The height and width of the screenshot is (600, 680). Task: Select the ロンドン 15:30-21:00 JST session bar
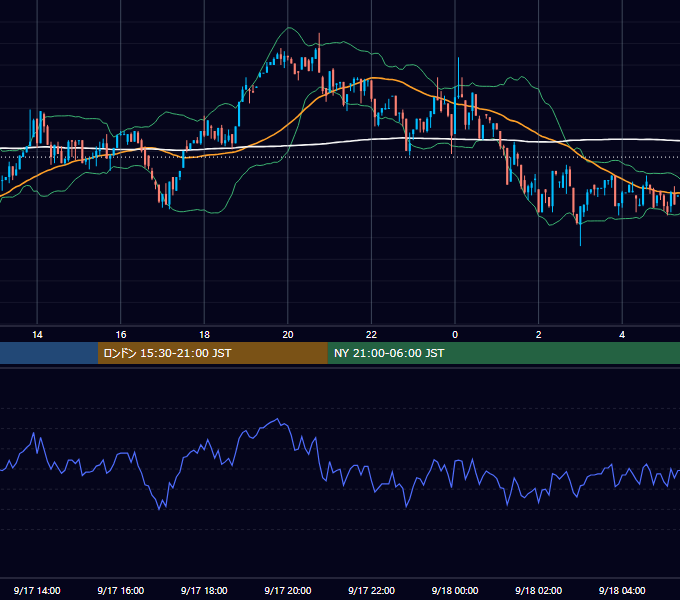click(x=212, y=353)
